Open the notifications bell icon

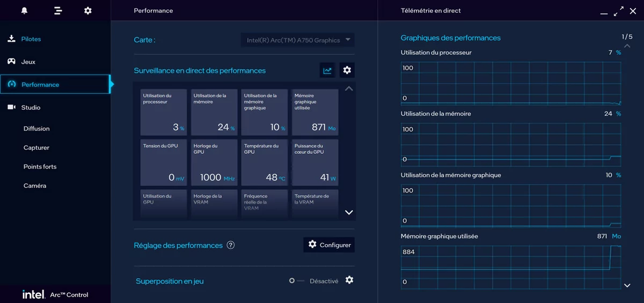24,11
